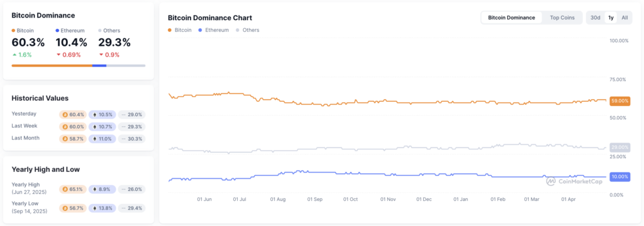The image size is (644, 226).
Task: Click the 100.00% y-axis label
Action: pyautogui.click(x=619, y=41)
